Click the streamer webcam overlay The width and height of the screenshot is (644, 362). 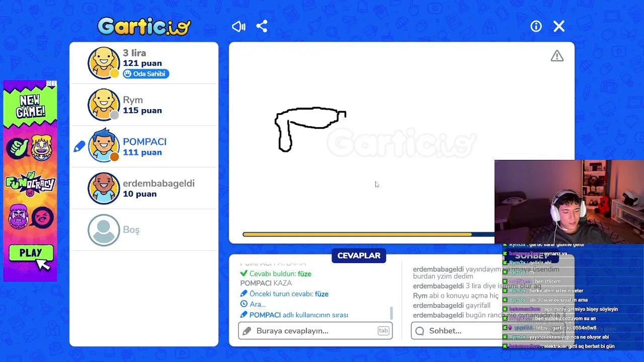pos(569,202)
